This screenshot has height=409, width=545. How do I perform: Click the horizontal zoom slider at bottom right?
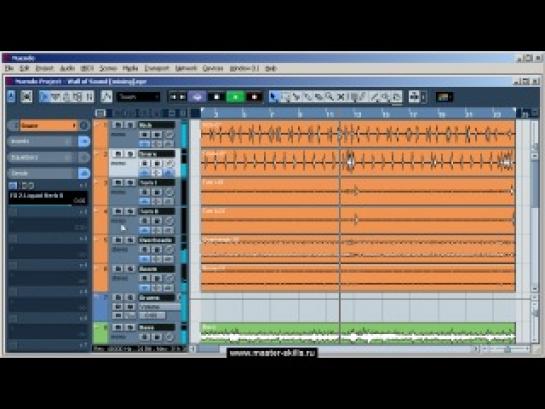click(507, 349)
